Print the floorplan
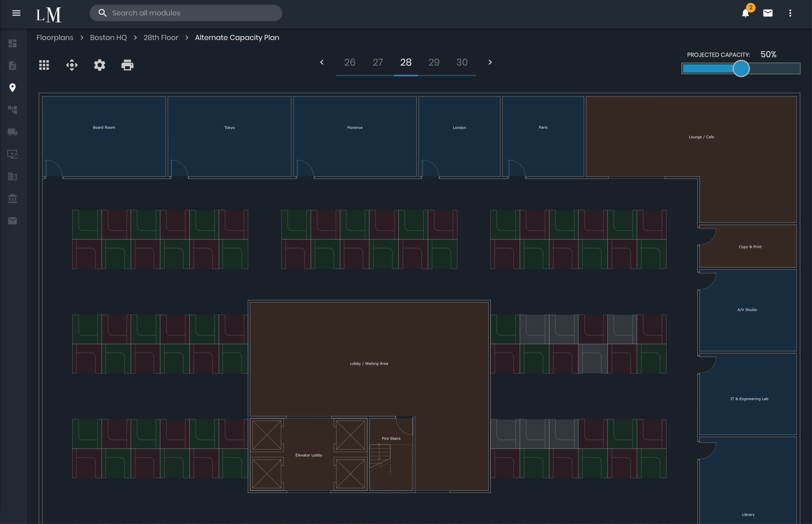The width and height of the screenshot is (812, 524). [127, 65]
